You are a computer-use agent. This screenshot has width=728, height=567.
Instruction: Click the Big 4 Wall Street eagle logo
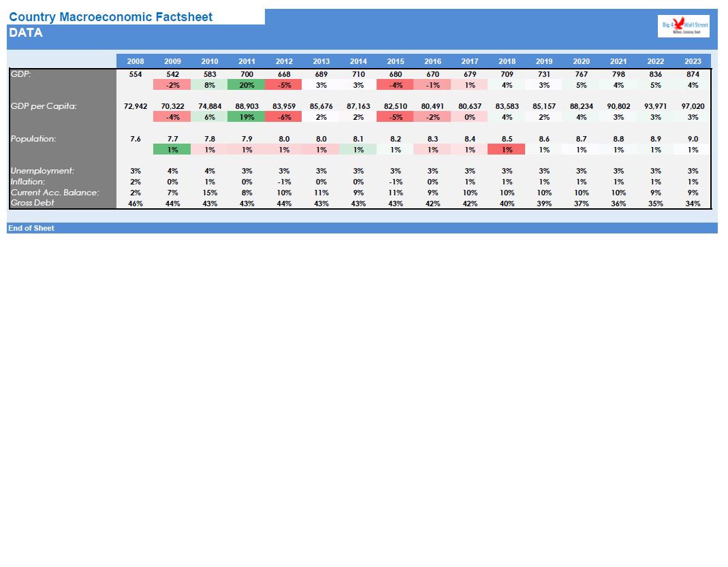(683, 25)
